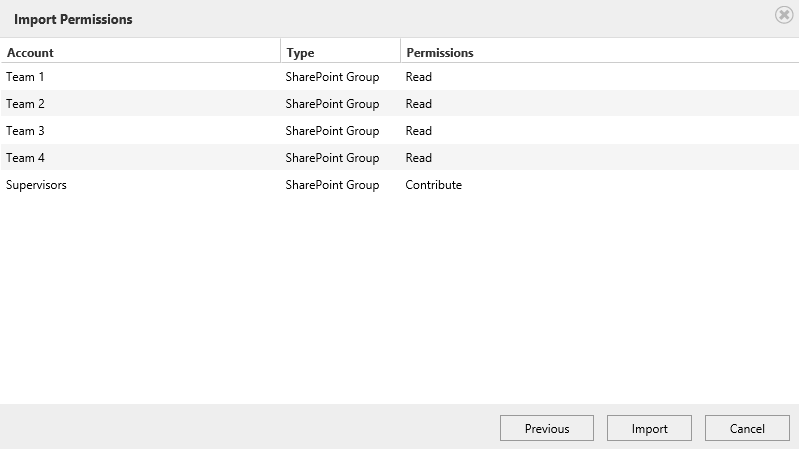This screenshot has width=799, height=449.
Task: Click SharePoint Group type for Team 1
Action: click(x=332, y=77)
